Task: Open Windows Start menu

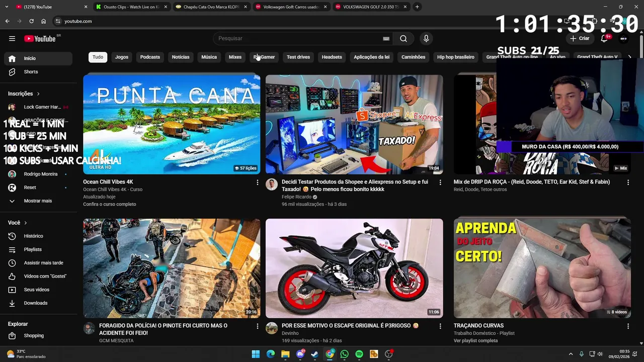Action: click(x=256, y=354)
